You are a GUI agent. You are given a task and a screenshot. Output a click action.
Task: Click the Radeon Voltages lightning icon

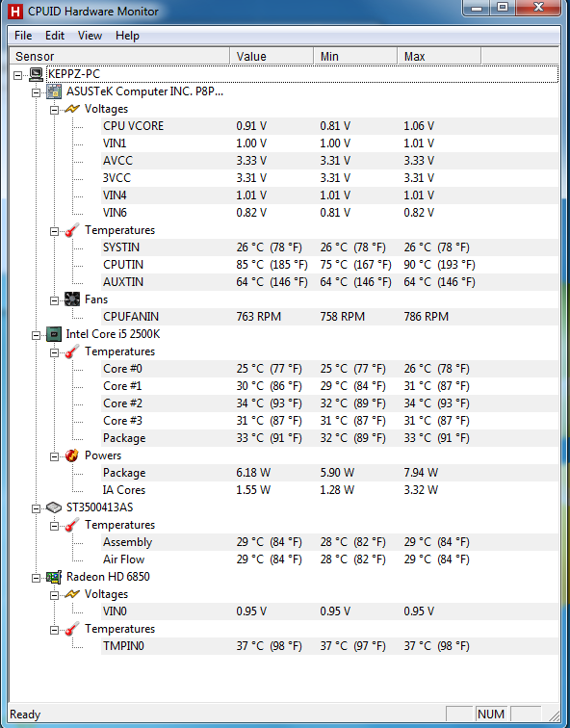pyautogui.click(x=72, y=594)
